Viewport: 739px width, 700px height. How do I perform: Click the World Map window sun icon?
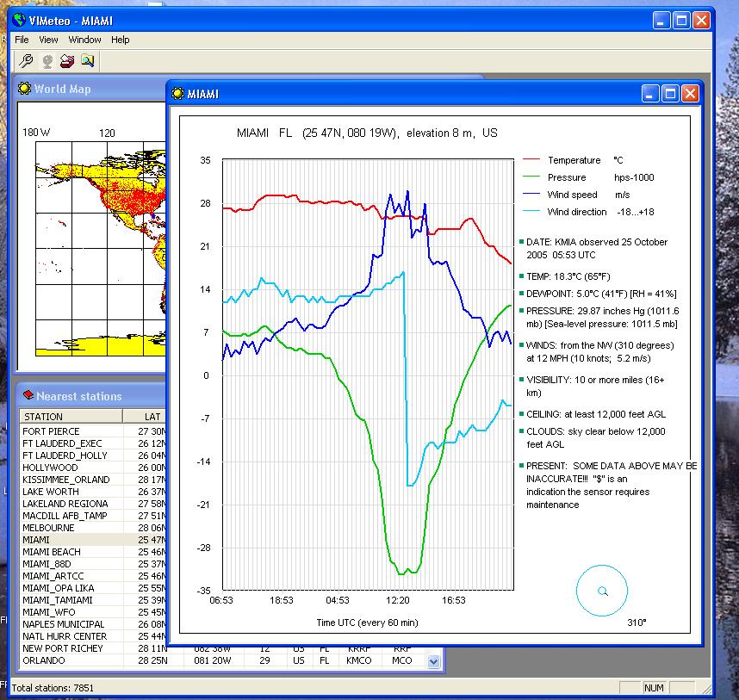[25, 89]
